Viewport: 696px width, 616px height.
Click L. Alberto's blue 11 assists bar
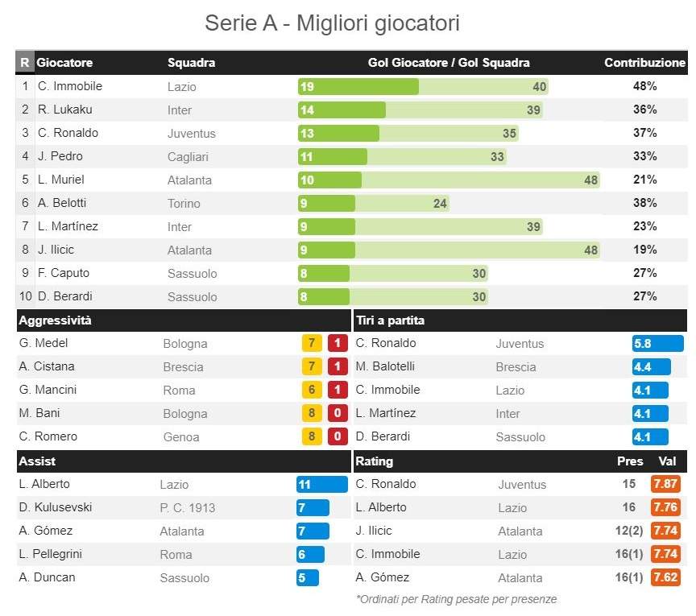tap(321, 485)
